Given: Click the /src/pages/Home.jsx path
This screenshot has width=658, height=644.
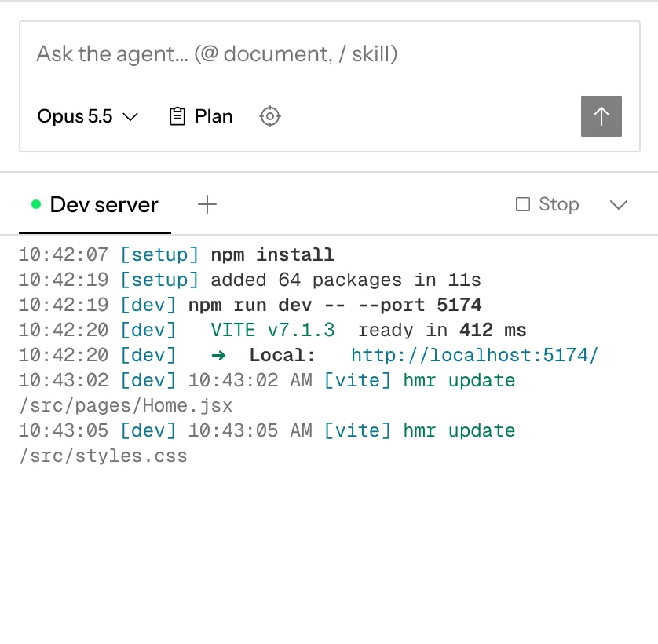Looking at the screenshot, I should click(x=126, y=406).
